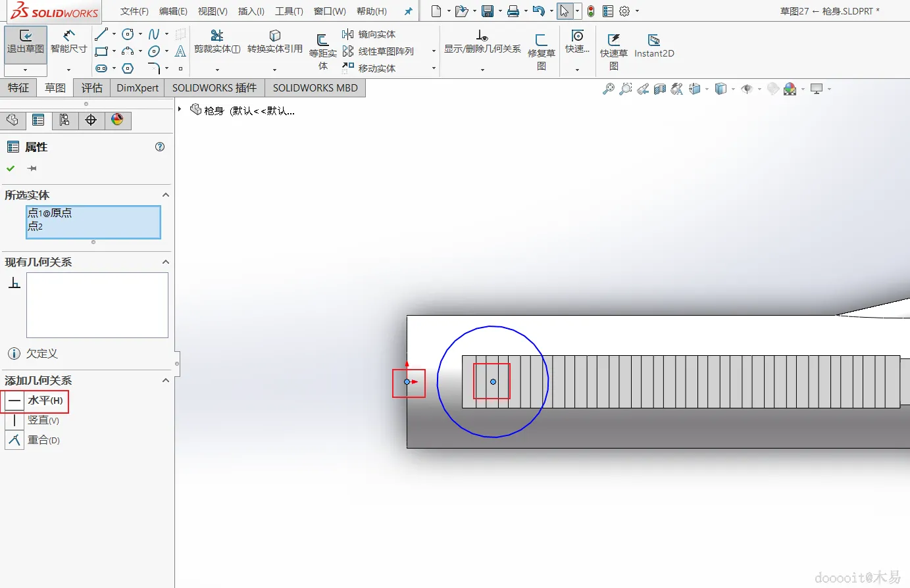
Task: Select the 转换实体引用 convert entities tool
Action: point(275,42)
